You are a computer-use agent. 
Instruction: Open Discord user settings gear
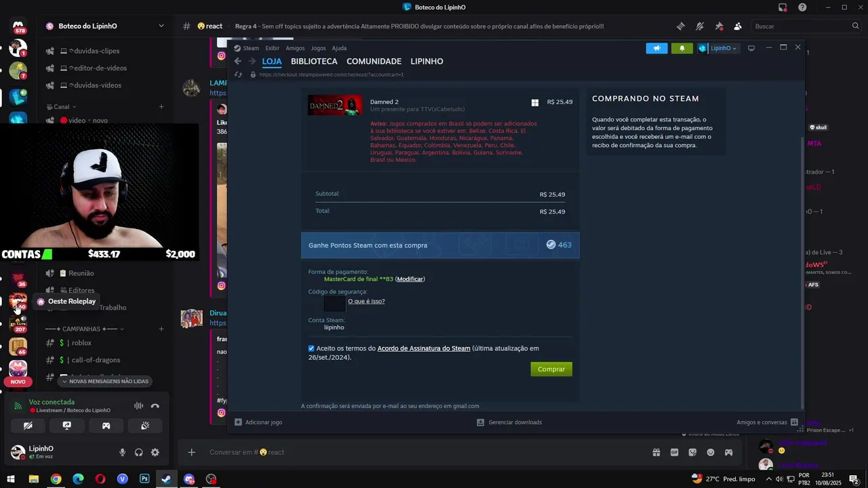pos(155,452)
